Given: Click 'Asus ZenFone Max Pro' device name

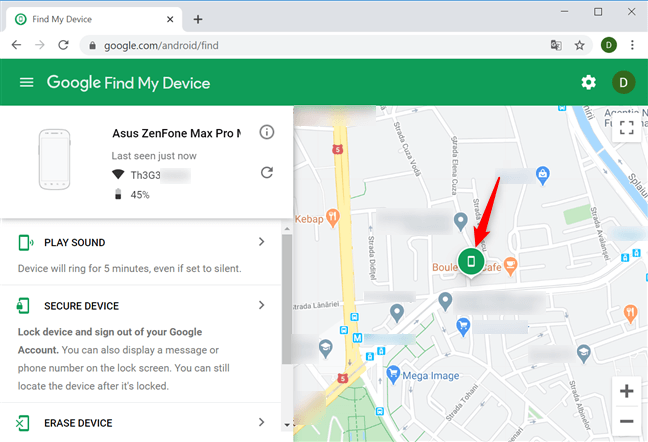Looking at the screenshot, I should [x=177, y=133].
